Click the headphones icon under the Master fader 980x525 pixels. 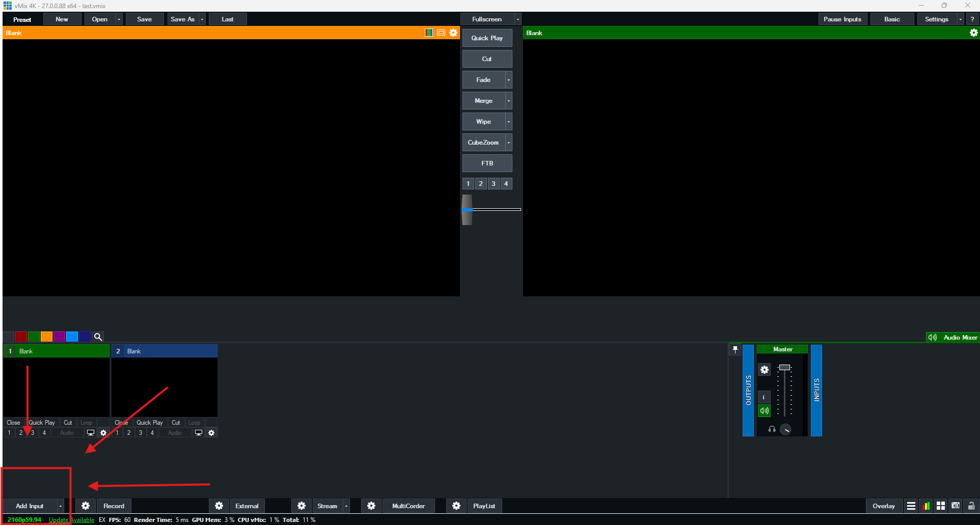pyautogui.click(x=772, y=429)
